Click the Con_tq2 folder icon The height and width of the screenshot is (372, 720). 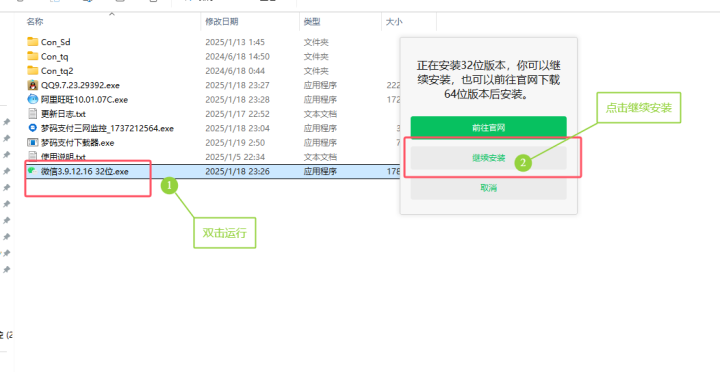(33, 70)
